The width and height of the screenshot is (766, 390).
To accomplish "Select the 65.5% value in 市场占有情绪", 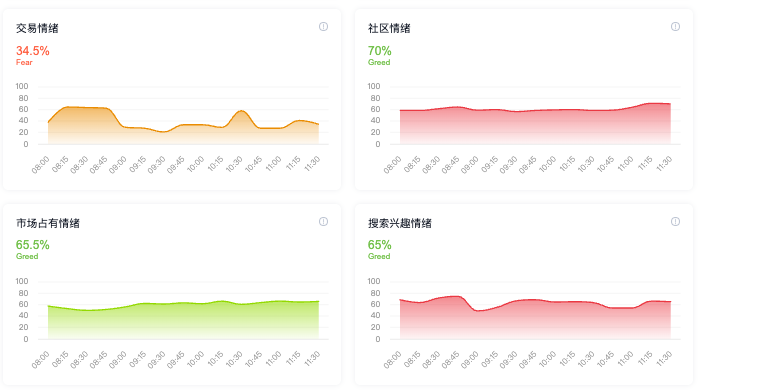I will 33,245.
